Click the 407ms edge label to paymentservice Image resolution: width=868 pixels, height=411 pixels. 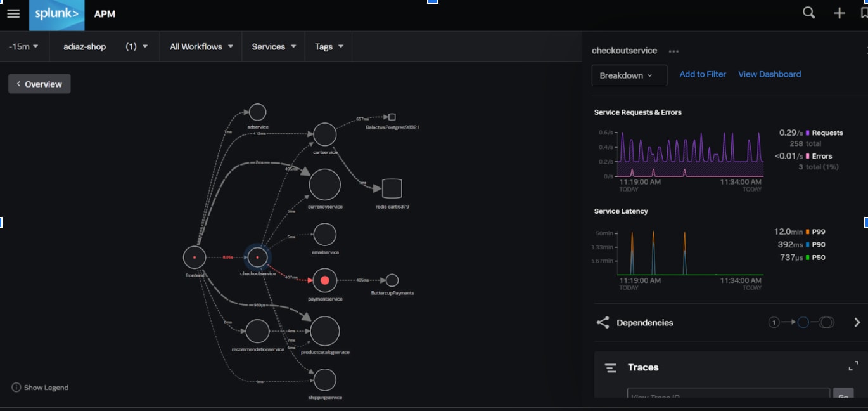pos(291,277)
